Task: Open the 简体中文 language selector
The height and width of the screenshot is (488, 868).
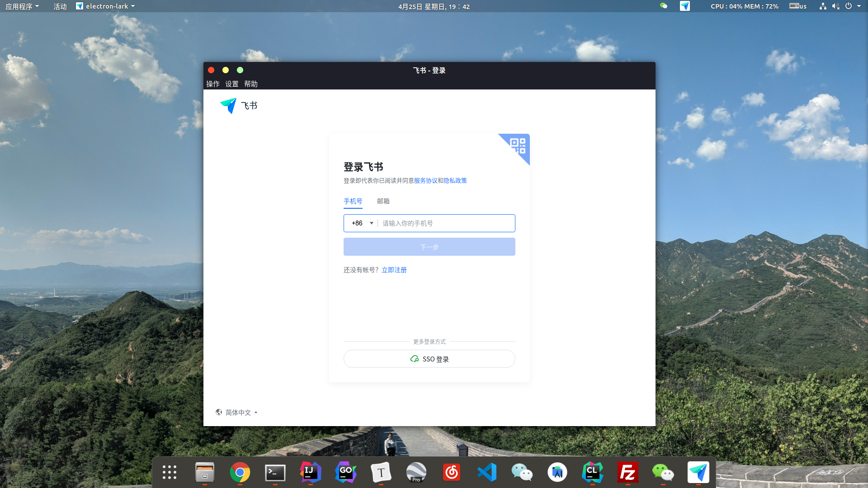Action: click(x=237, y=413)
